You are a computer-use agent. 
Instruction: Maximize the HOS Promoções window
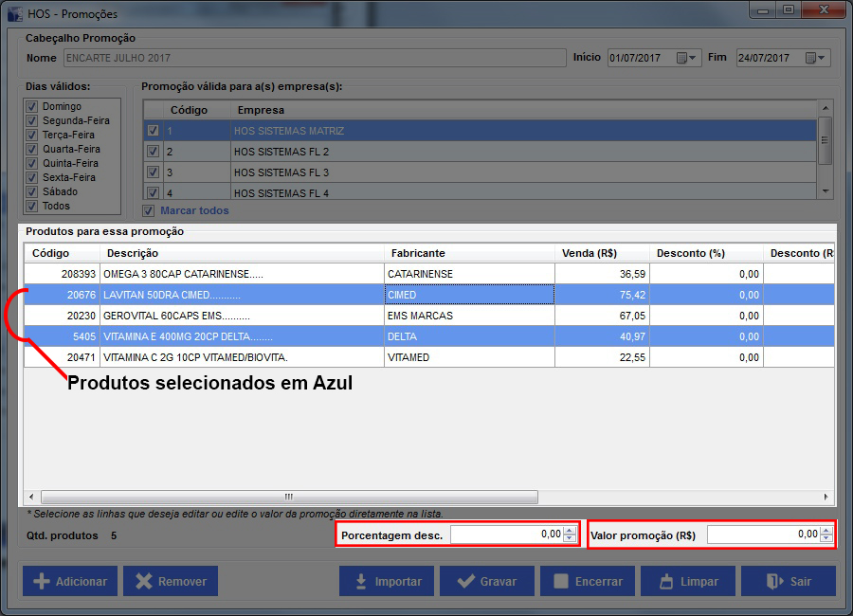click(x=789, y=10)
